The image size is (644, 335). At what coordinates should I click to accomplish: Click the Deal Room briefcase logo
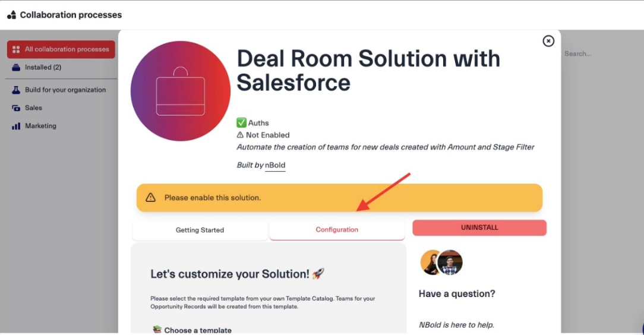(180, 91)
